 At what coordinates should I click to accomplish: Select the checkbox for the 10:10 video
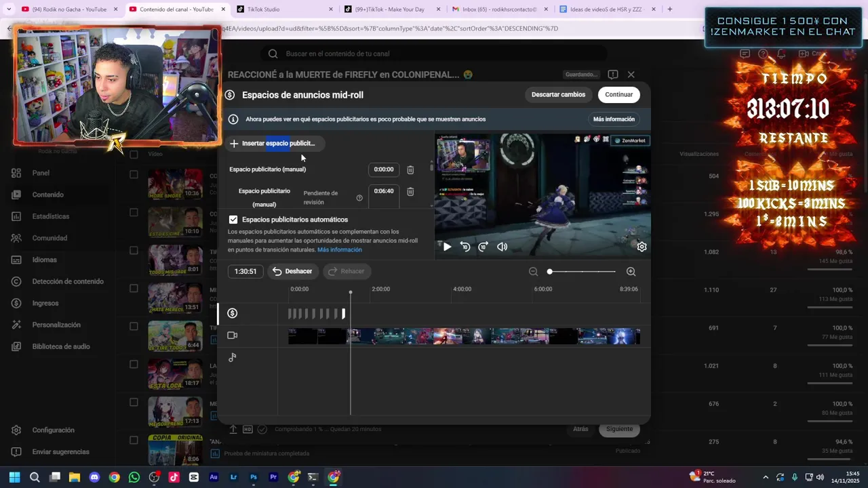(x=134, y=213)
